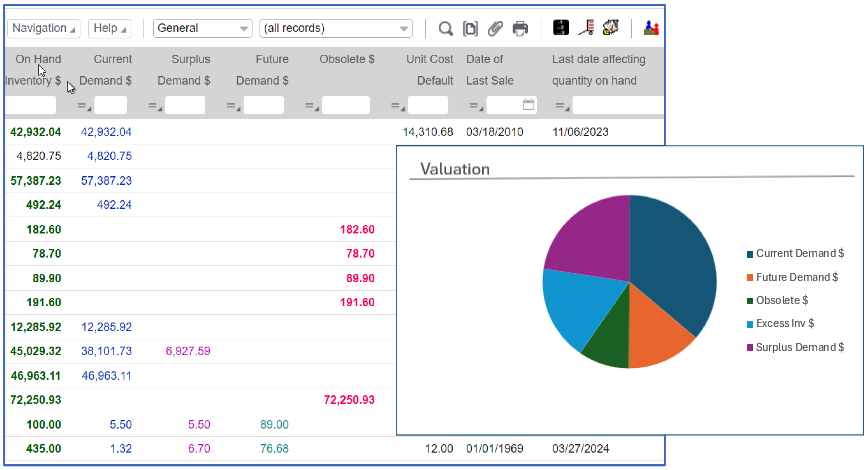Select the black ruler measurement icon
Screen dimensions: 868x470
[x=560, y=28]
